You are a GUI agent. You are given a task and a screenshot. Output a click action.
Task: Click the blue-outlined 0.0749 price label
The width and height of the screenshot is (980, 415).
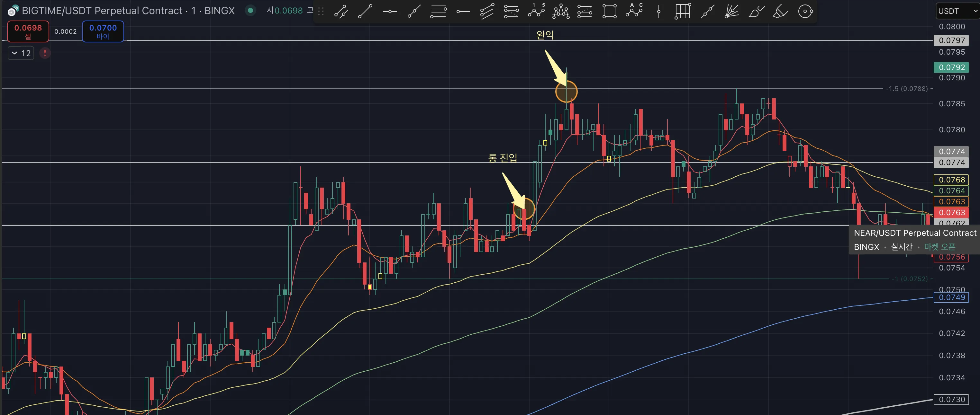point(951,297)
